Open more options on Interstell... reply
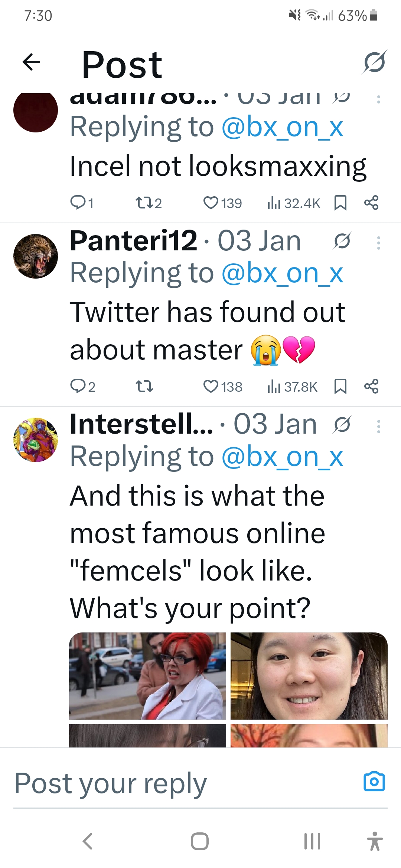 tap(378, 427)
